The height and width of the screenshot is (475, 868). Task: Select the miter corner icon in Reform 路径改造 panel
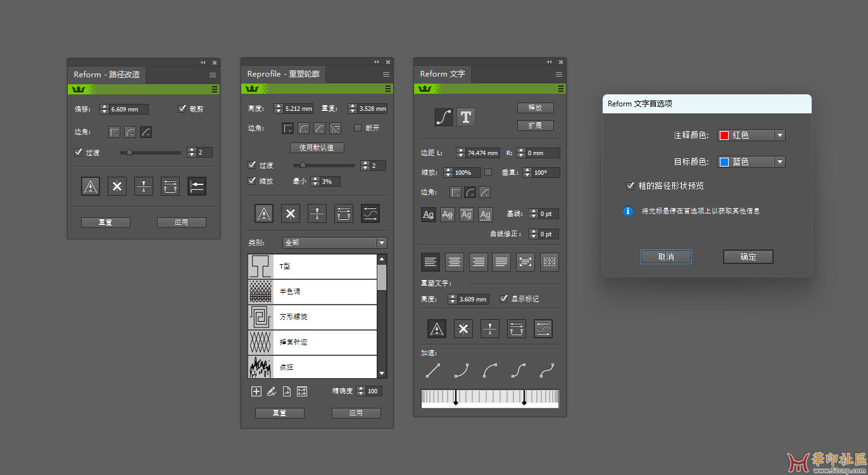(114, 132)
